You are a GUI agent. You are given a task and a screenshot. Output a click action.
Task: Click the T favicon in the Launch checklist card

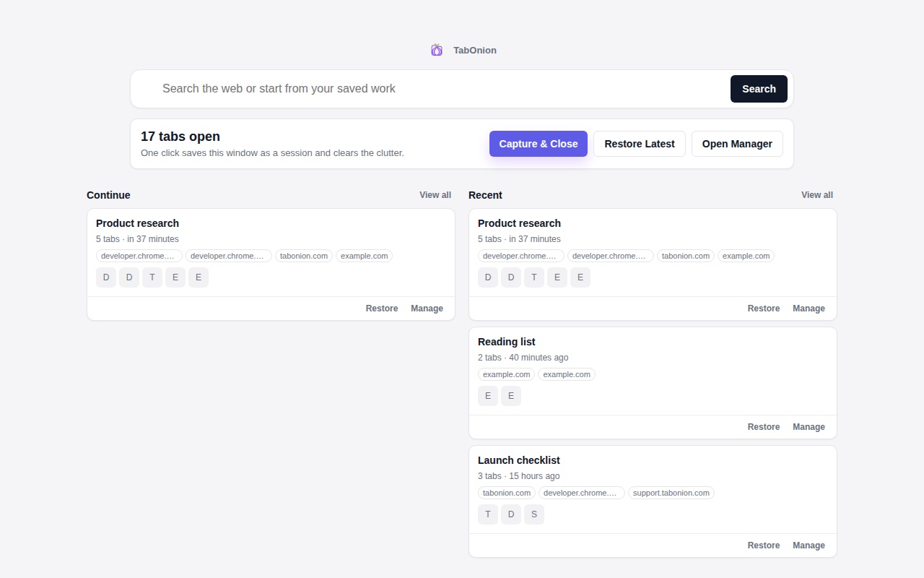488,514
